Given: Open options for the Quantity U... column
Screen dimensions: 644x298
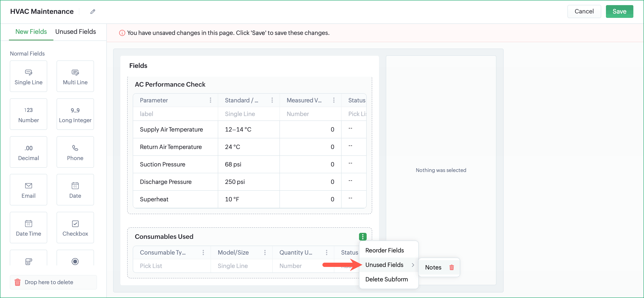Looking at the screenshot, I should click(326, 252).
